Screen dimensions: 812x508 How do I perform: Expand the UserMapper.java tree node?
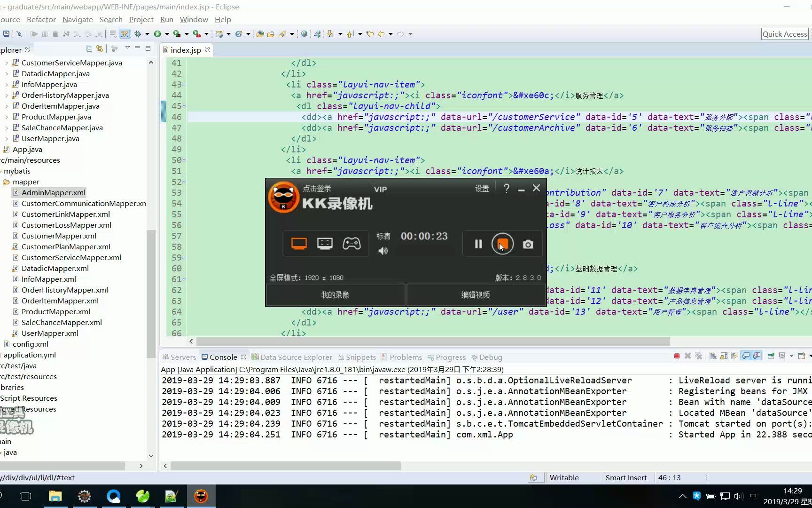pyautogui.click(x=6, y=139)
